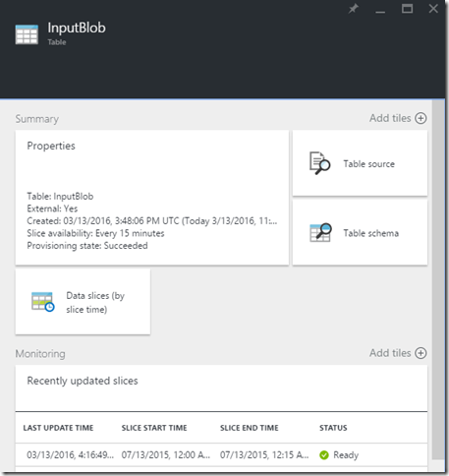The image size is (449, 476).
Task: Open the Table schema magnifier icon
Action: tap(320, 233)
